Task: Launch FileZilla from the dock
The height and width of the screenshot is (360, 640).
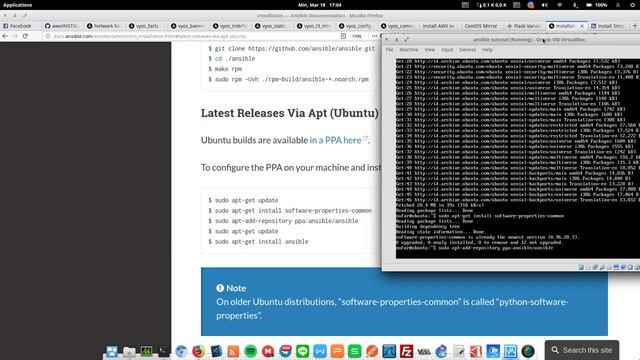Action: click(x=407, y=351)
